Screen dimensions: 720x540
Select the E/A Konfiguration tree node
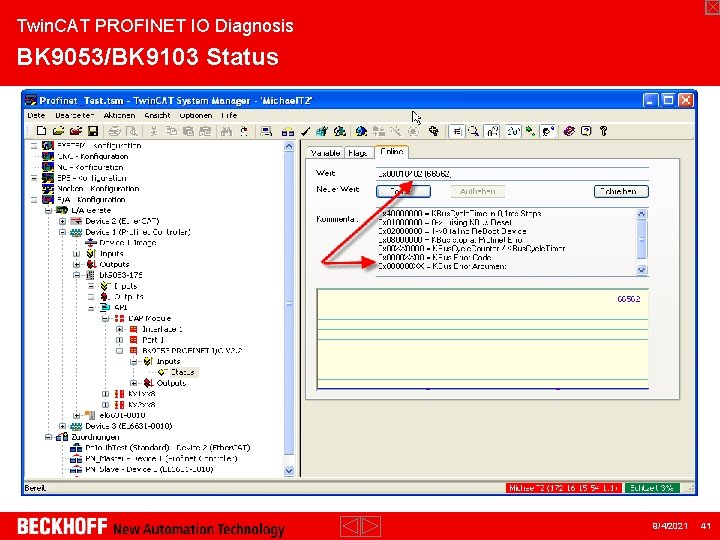[91, 200]
